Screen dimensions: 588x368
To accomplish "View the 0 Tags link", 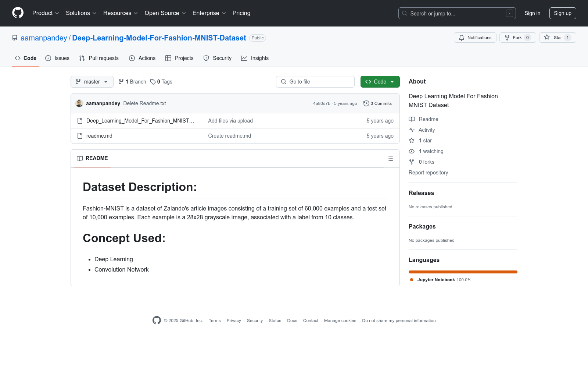I will coord(161,82).
